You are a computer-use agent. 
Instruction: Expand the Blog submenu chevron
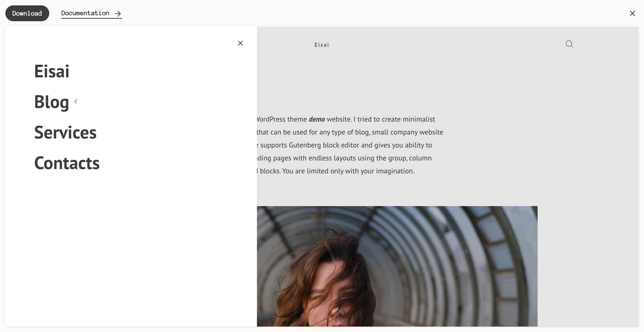click(76, 101)
